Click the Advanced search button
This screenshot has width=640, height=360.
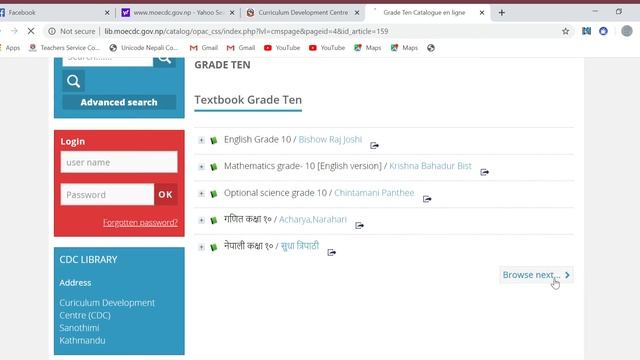click(x=119, y=102)
